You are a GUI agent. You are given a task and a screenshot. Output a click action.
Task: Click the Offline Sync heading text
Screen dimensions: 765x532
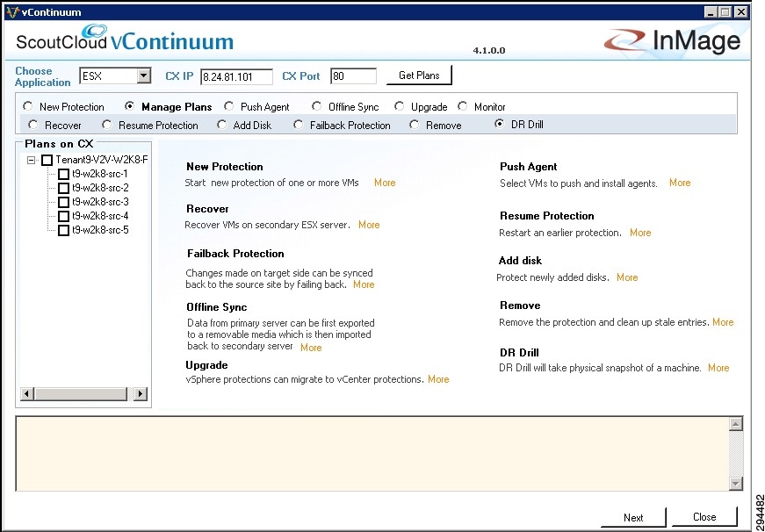217,307
